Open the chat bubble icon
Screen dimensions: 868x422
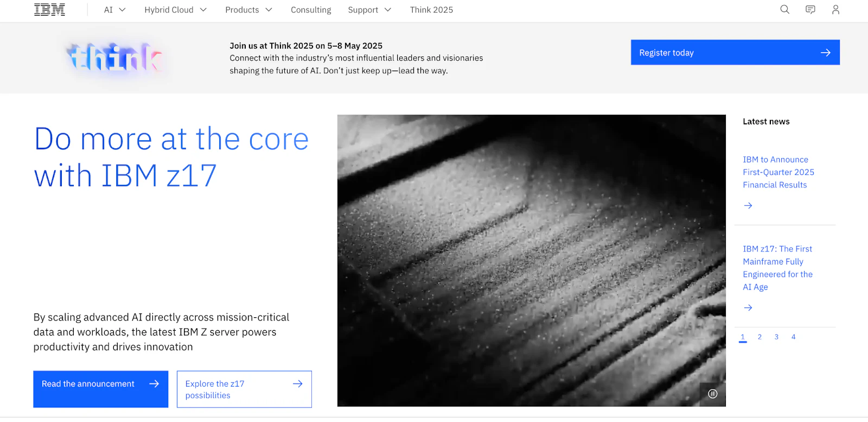pos(810,9)
